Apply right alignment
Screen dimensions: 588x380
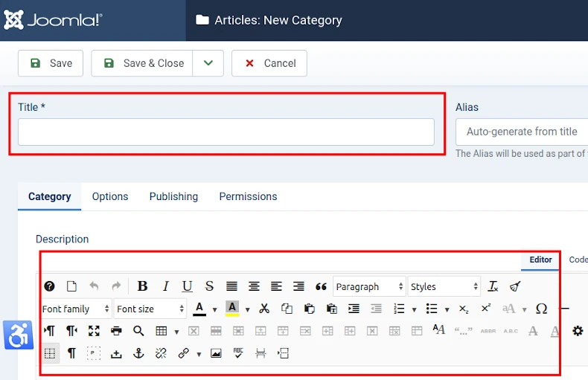click(x=298, y=287)
